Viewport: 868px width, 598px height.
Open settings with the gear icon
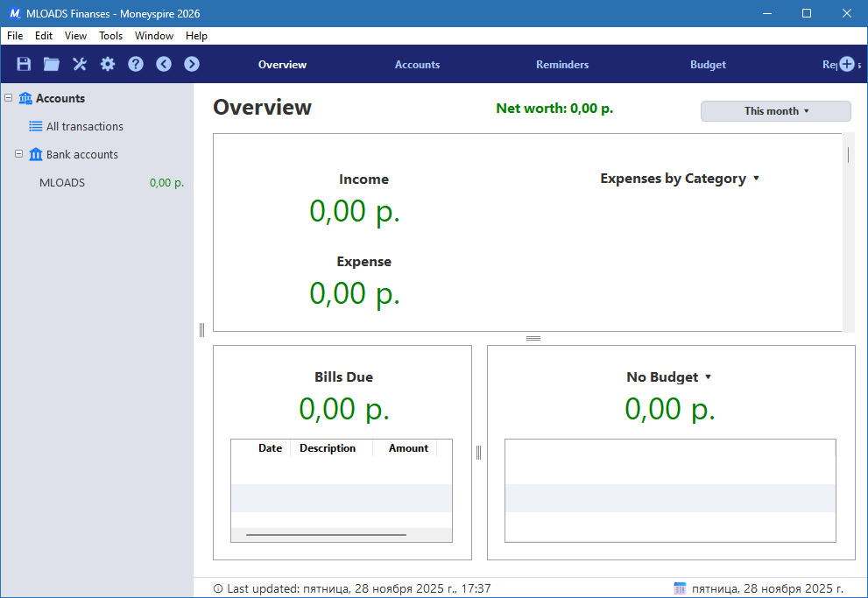[x=107, y=64]
